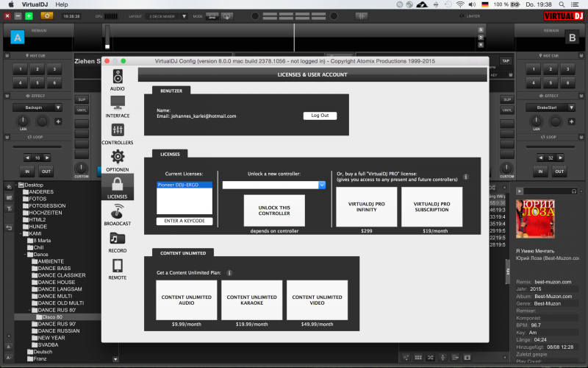Image resolution: width=588 pixels, height=368 pixels.
Task: Open the Backspin effect dropdown on deck A
Action: 58,107
